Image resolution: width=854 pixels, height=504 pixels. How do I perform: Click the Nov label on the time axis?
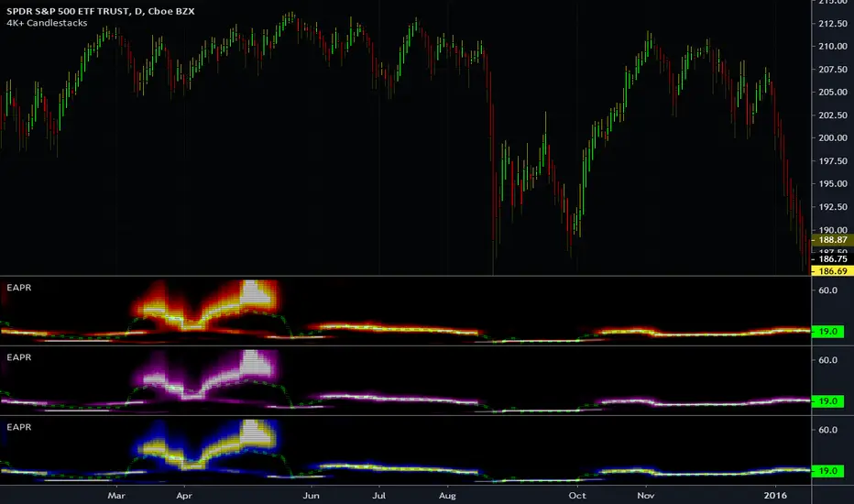(646, 495)
